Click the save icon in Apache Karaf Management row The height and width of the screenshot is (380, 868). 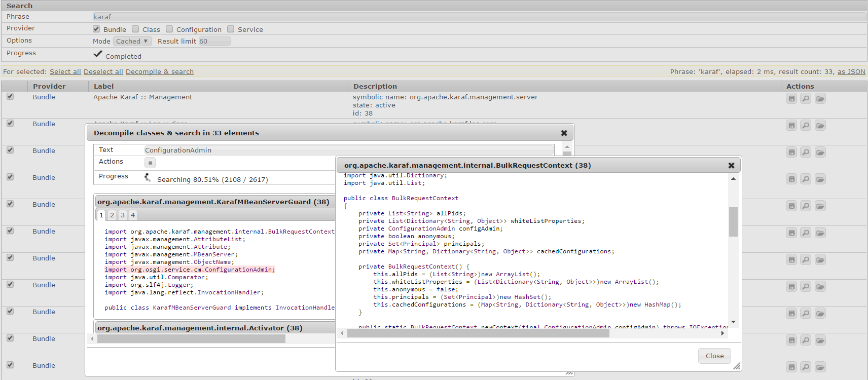coord(791,99)
